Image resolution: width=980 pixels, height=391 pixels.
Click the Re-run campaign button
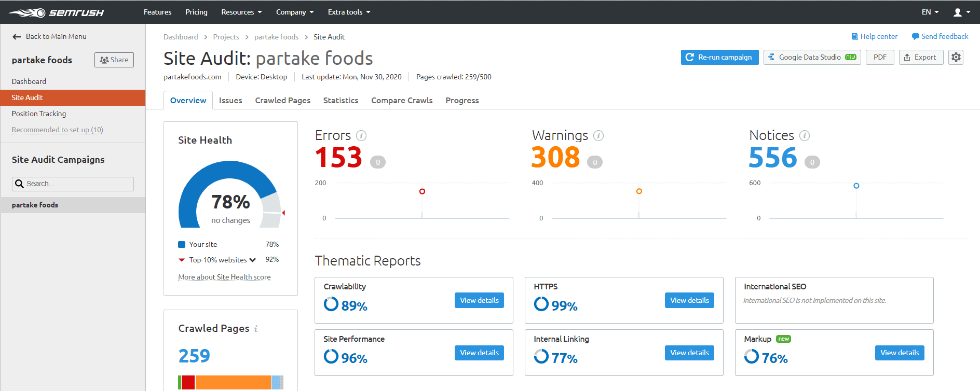(x=719, y=57)
